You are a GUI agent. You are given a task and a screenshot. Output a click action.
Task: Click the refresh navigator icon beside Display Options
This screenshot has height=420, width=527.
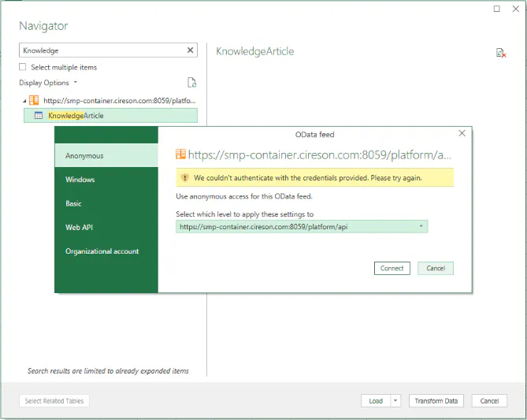(x=191, y=83)
